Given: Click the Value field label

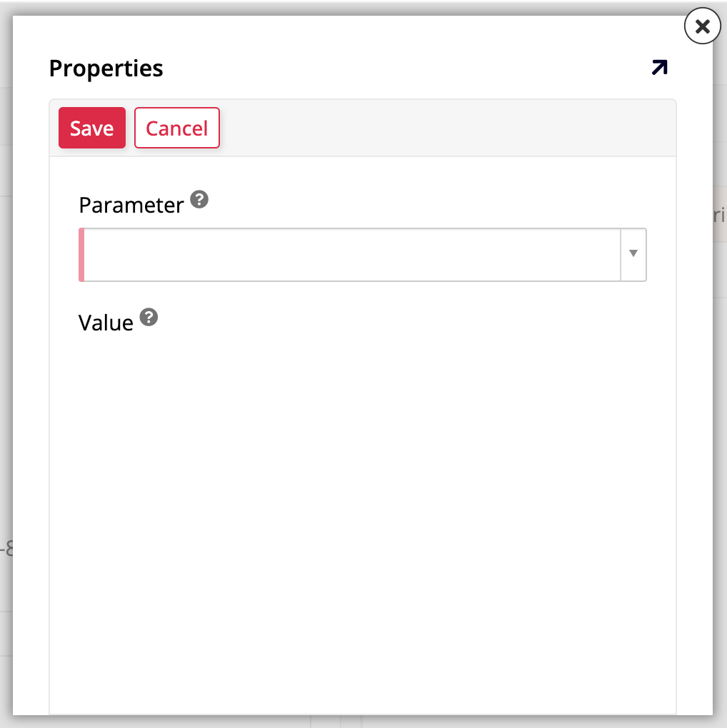Looking at the screenshot, I should (106, 323).
